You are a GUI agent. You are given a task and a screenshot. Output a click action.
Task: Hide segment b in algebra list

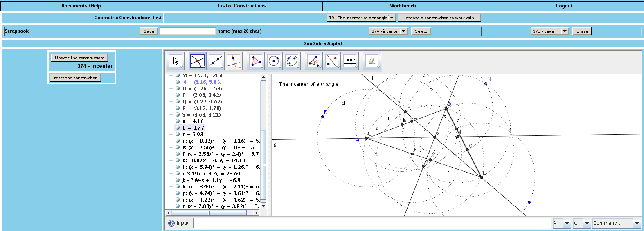click(x=178, y=128)
